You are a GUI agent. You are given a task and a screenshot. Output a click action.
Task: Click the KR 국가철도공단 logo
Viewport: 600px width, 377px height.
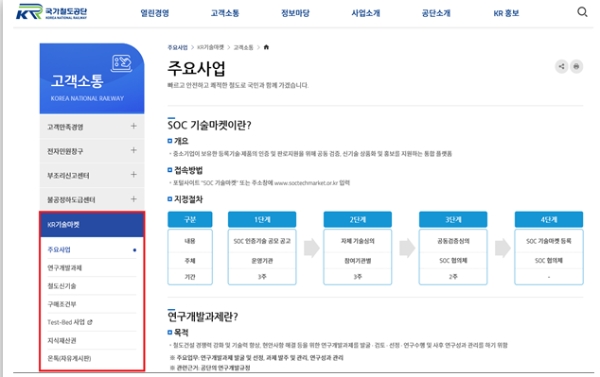click(x=51, y=12)
